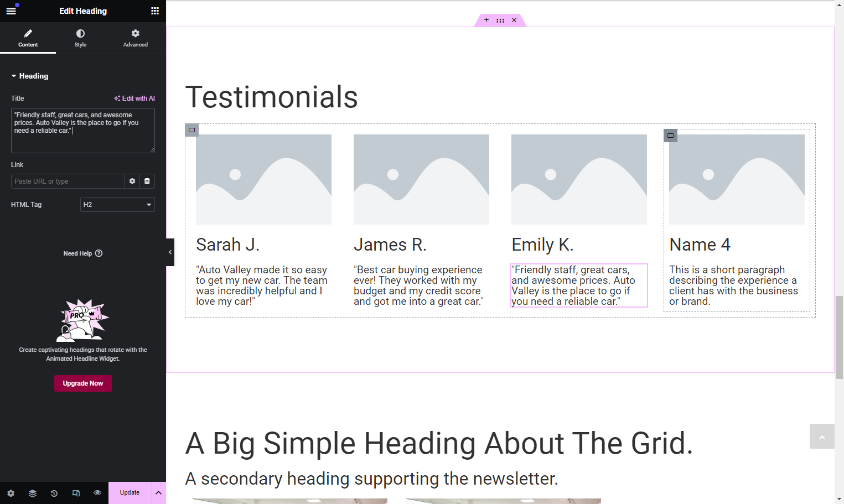The image size is (844, 504).
Task: Open the Elementor hamburger menu
Action: (11, 11)
